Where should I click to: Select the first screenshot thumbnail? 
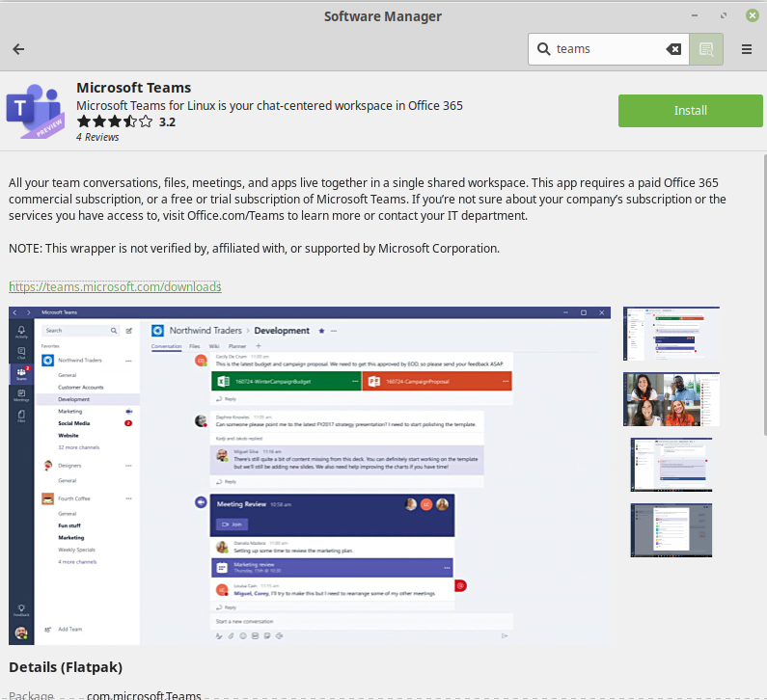(x=671, y=334)
